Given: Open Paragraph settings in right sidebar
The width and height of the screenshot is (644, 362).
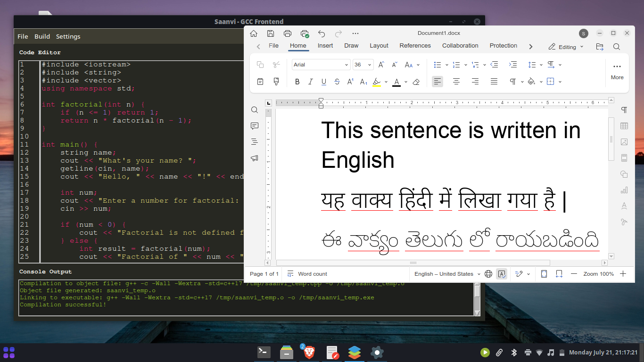Looking at the screenshot, I should (x=624, y=110).
